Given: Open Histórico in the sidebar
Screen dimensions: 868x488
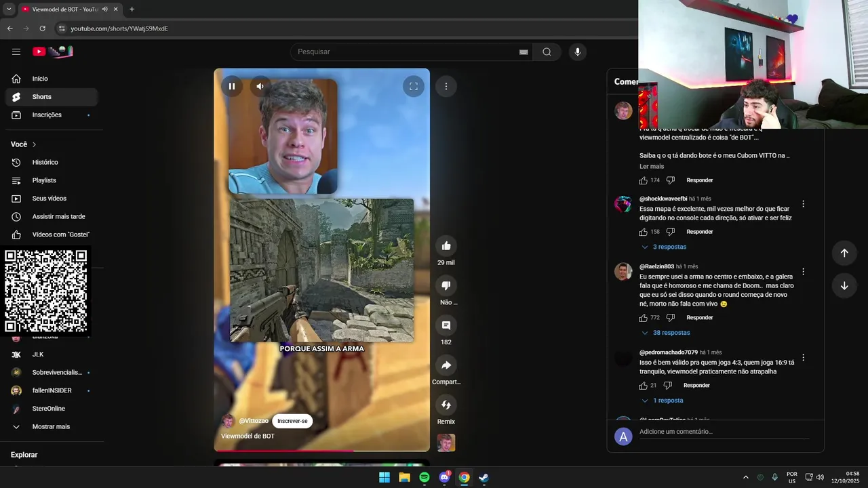Looking at the screenshot, I should pyautogui.click(x=52, y=163).
